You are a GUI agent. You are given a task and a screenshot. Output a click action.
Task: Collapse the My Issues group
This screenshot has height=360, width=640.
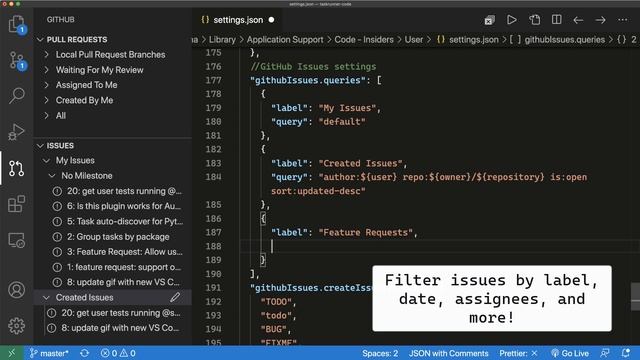(47, 160)
